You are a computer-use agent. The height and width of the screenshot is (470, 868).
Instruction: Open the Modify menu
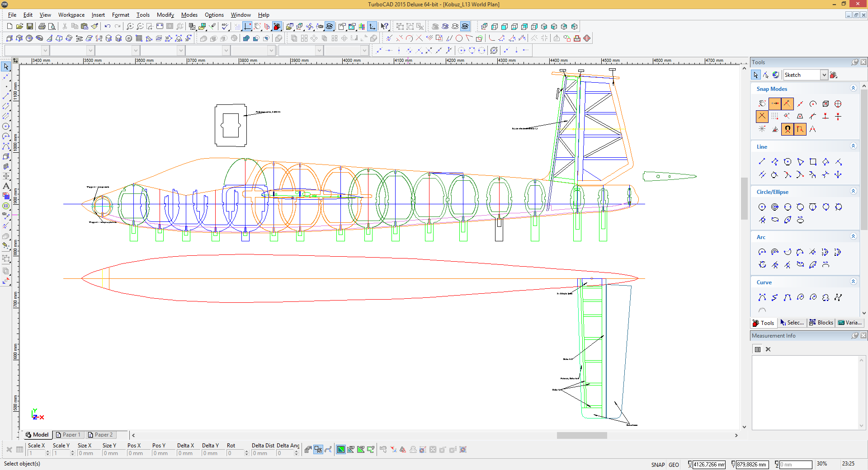point(165,15)
